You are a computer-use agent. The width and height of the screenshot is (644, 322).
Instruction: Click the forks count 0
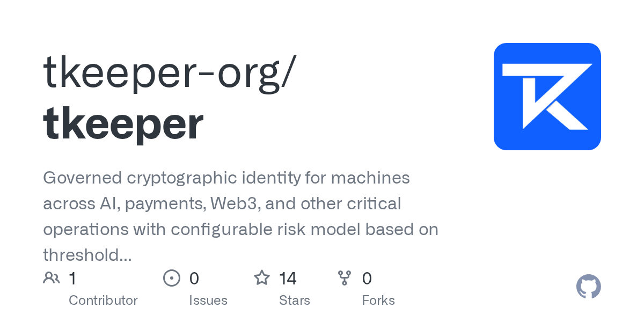point(367,279)
